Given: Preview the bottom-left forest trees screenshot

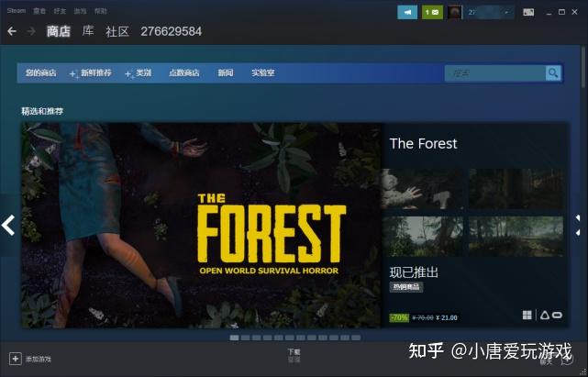Looking at the screenshot, I should pos(423,237).
